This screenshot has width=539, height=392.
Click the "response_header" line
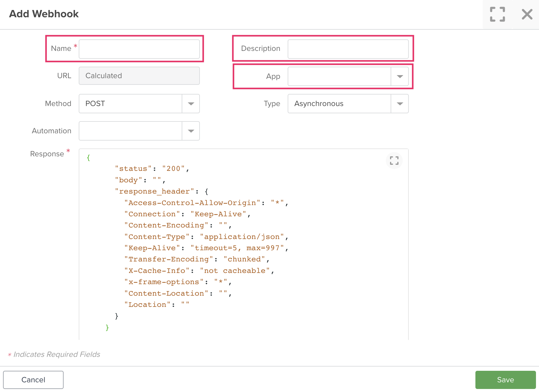162,191
